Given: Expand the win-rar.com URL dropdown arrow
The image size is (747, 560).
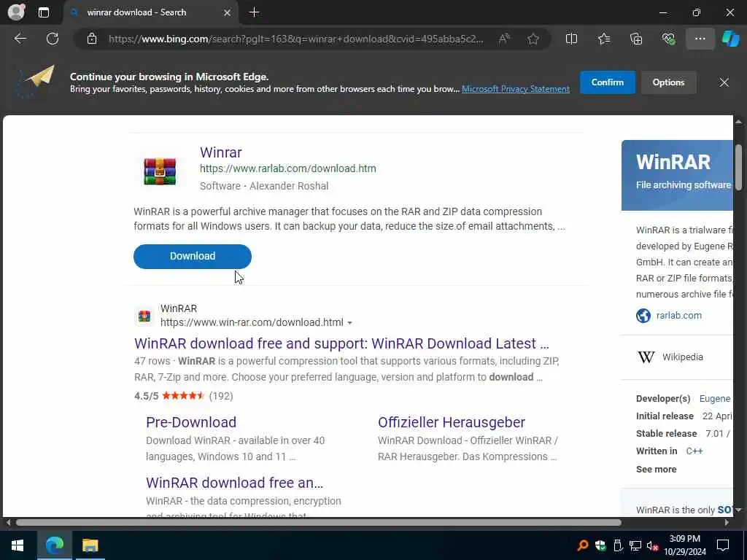Looking at the screenshot, I should tap(349, 323).
